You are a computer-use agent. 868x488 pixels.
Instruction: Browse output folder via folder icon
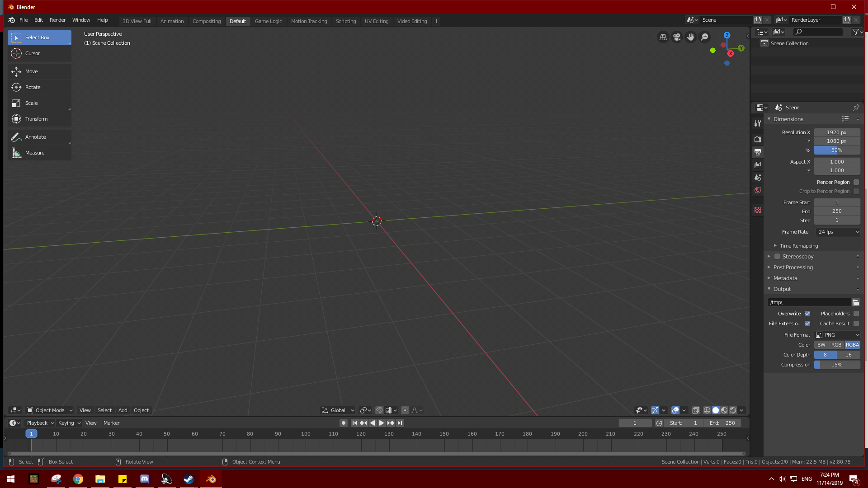[x=856, y=302]
